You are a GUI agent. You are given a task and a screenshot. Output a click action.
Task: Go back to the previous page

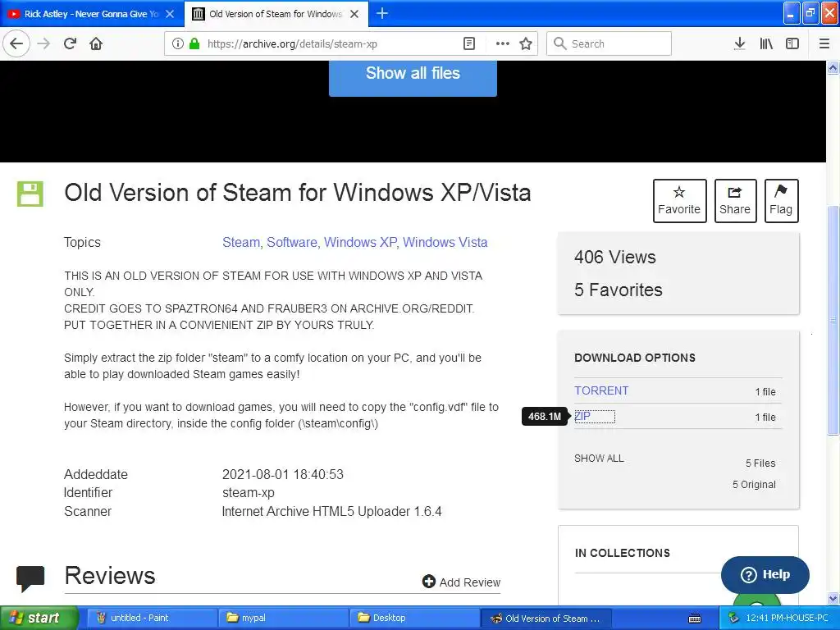pyautogui.click(x=16, y=43)
